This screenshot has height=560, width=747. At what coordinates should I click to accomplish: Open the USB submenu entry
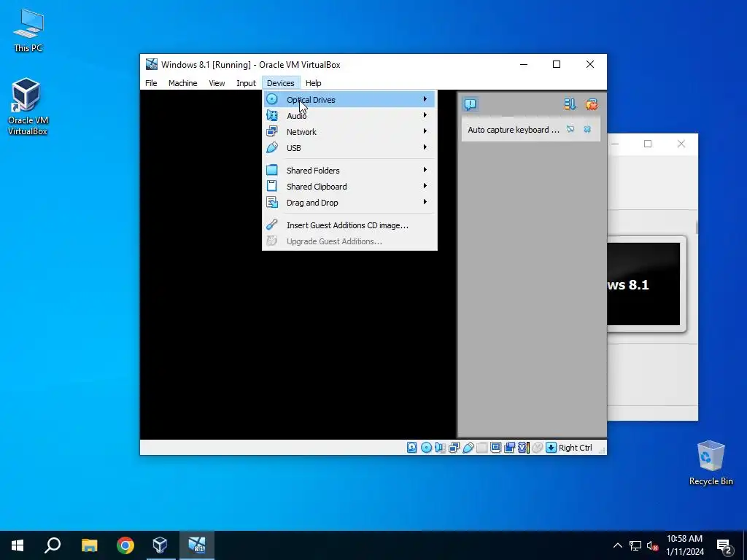(x=349, y=148)
